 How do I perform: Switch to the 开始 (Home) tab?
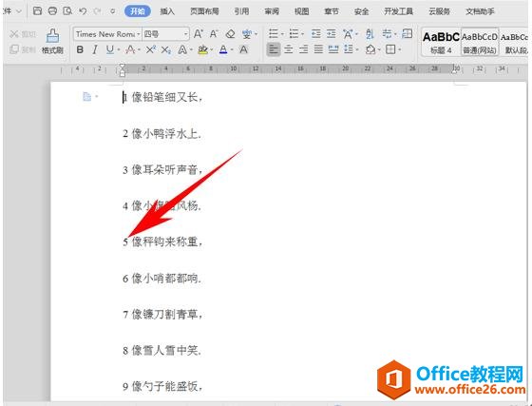138,11
